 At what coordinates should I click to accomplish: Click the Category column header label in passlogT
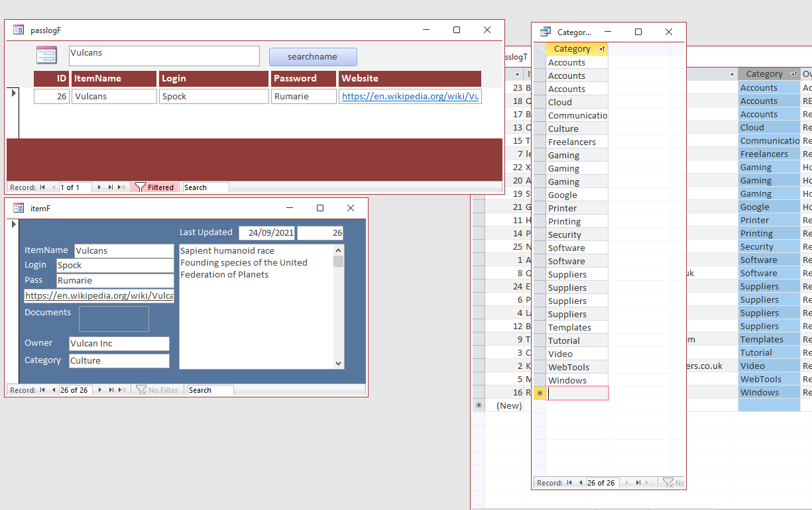(764, 74)
